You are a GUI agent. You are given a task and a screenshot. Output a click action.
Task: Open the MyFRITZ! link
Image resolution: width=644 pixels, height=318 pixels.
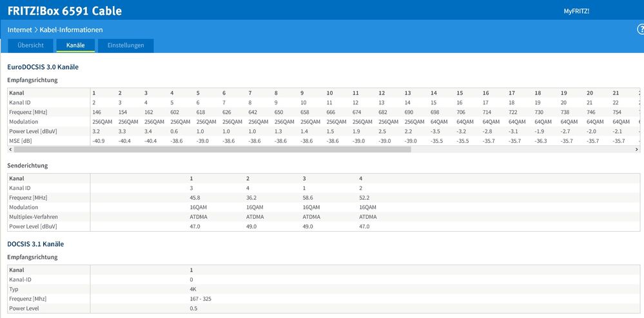point(576,12)
